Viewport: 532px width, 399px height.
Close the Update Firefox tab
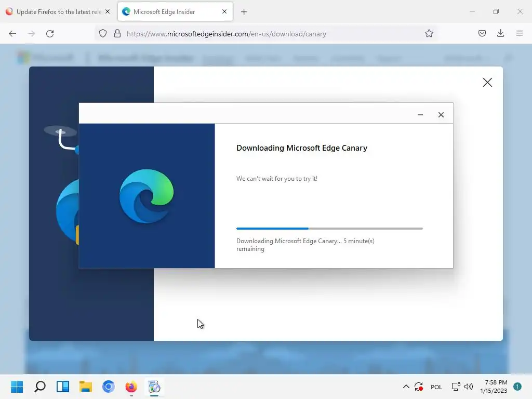[108, 11]
